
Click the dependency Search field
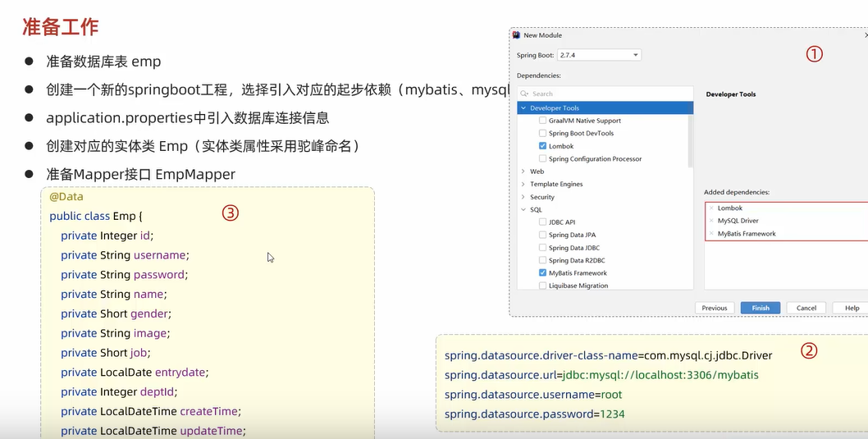point(605,94)
